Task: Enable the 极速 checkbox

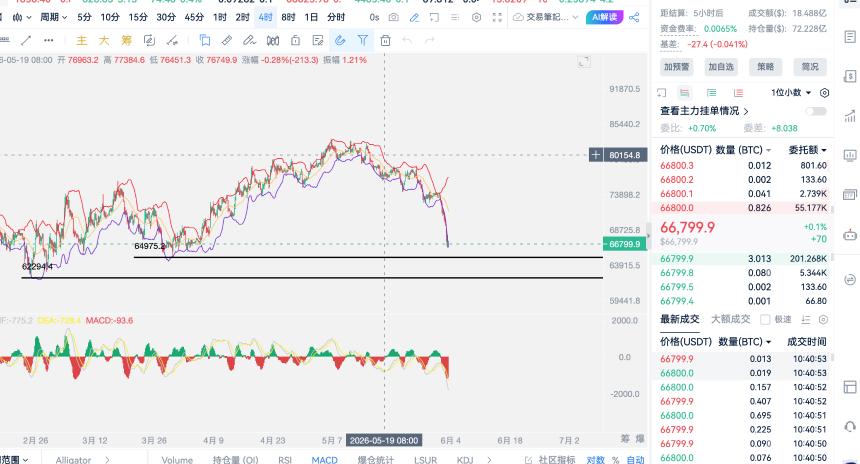Action: click(765, 319)
